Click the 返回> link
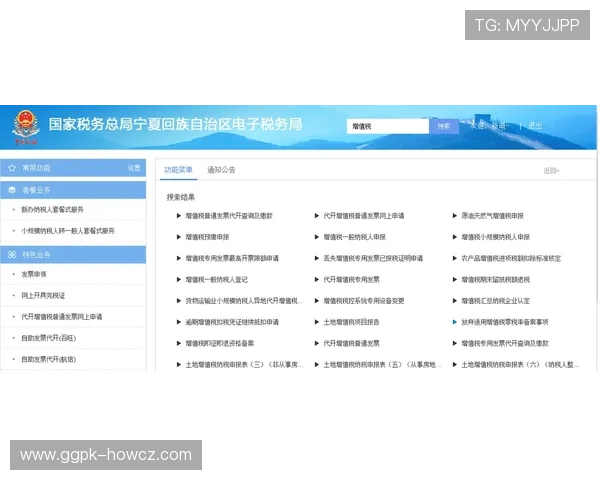The height and width of the screenshot is (480, 600). (x=551, y=171)
